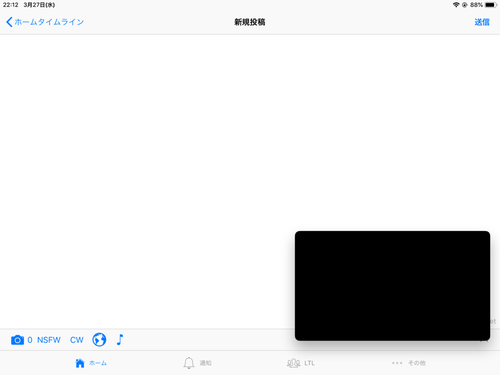Tap the Wi-Fi icon in status bar
Image resolution: width=500 pixels, height=375 pixels.
point(456,5)
